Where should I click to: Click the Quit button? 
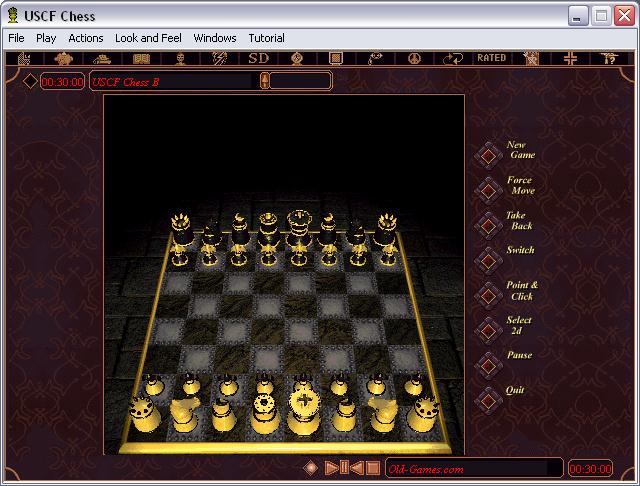(x=489, y=401)
